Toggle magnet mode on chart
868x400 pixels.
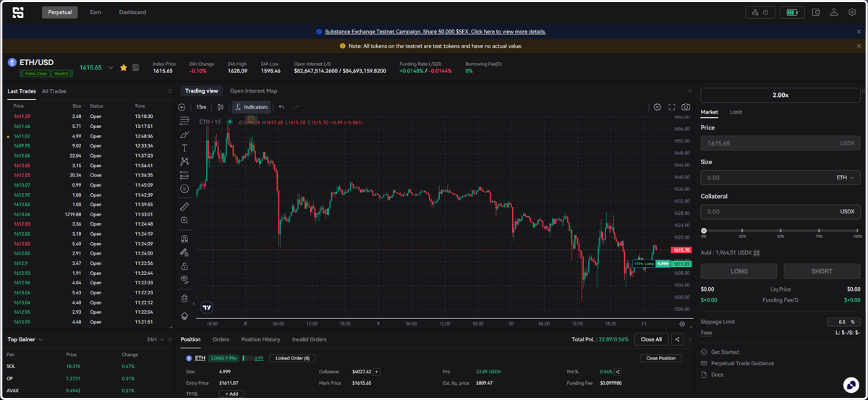[x=184, y=239]
